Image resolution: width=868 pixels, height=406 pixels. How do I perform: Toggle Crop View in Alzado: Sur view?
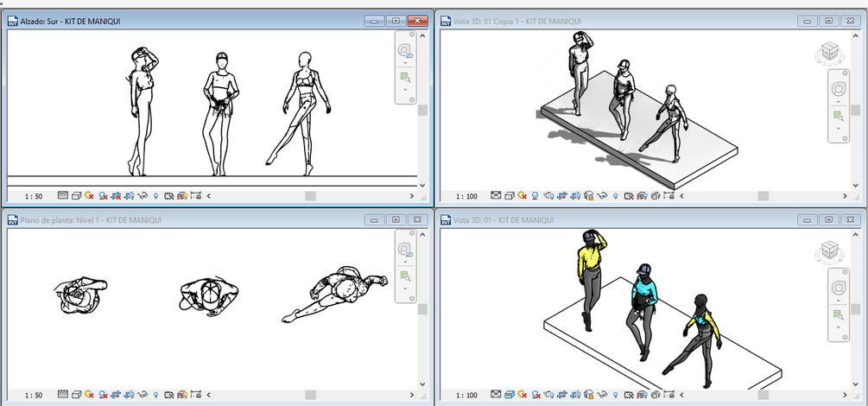coord(117,195)
